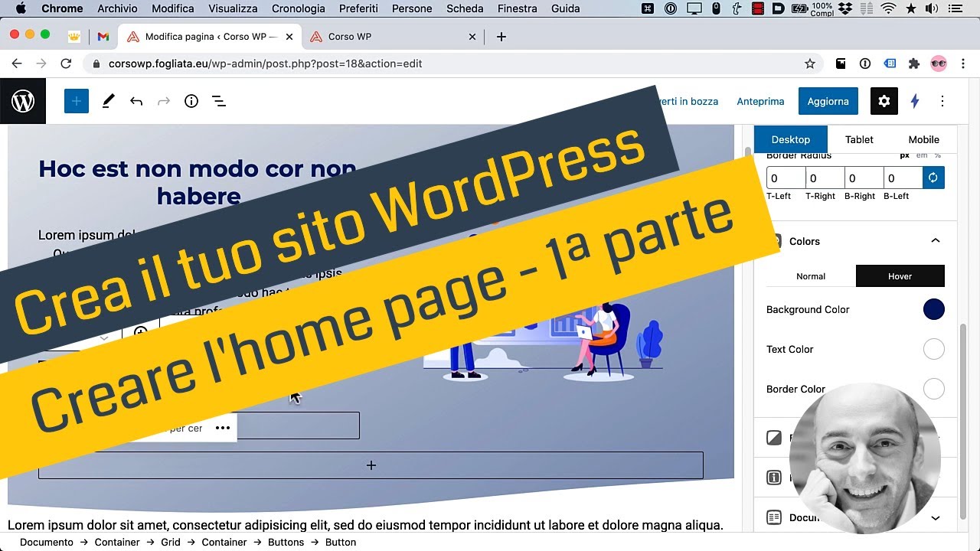This screenshot has height=551, width=980.
Task: Open the Visualizza menu
Action: pyautogui.click(x=233, y=8)
